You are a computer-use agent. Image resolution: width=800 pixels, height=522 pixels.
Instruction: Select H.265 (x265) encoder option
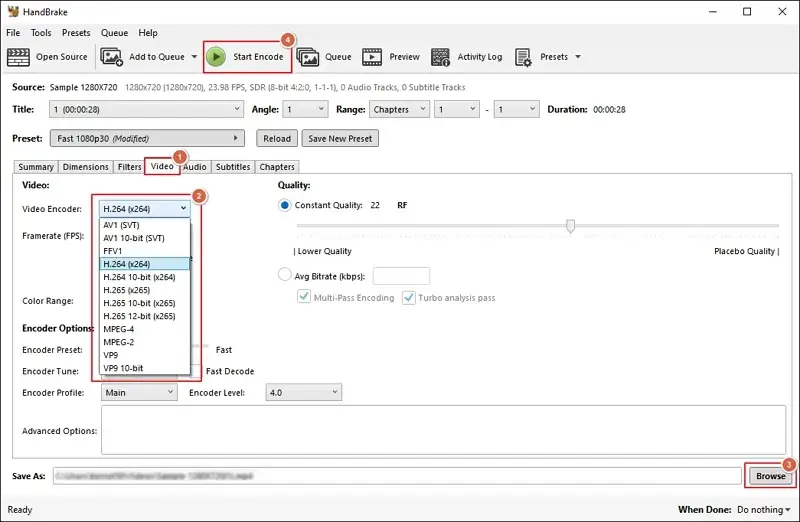(x=145, y=290)
